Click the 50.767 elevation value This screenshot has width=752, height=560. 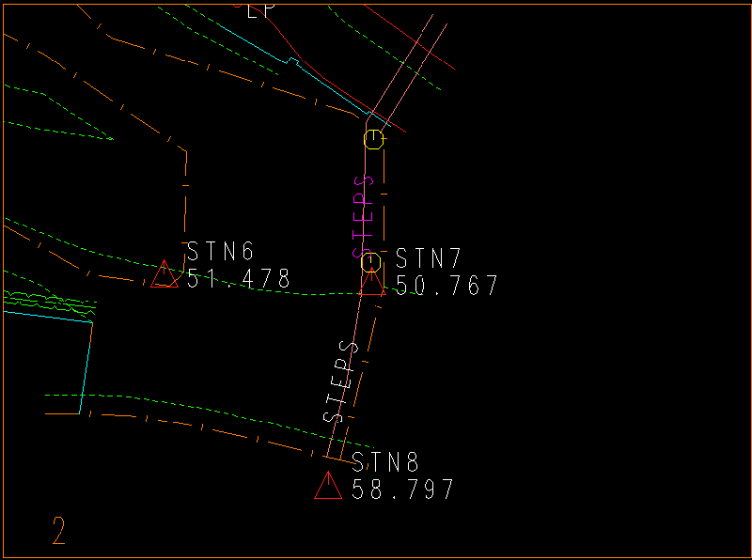point(446,286)
